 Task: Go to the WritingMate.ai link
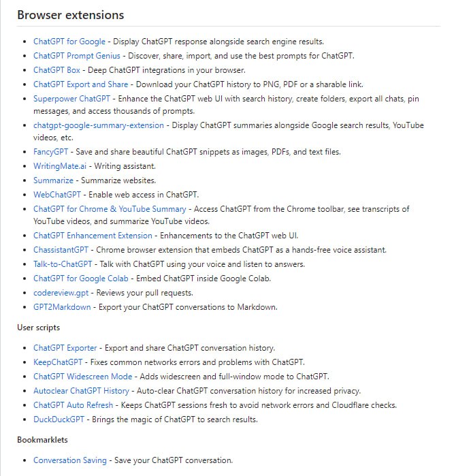pos(61,166)
